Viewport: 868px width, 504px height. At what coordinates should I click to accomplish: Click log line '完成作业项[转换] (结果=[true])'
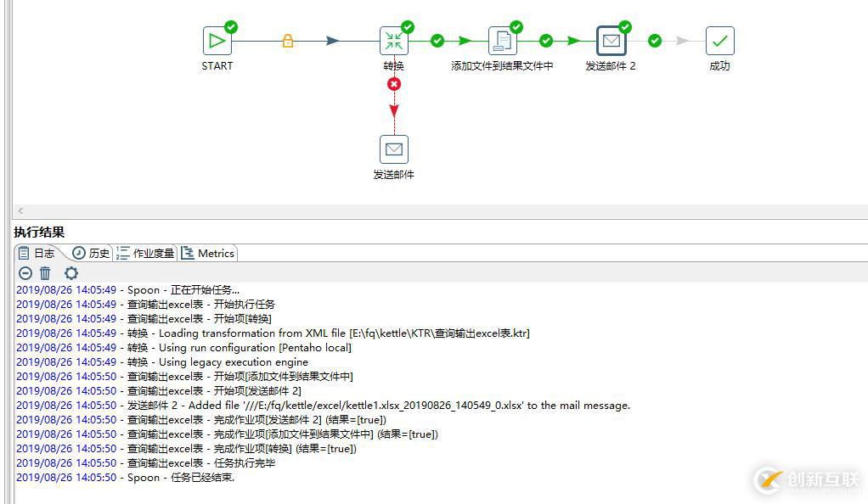pos(187,448)
